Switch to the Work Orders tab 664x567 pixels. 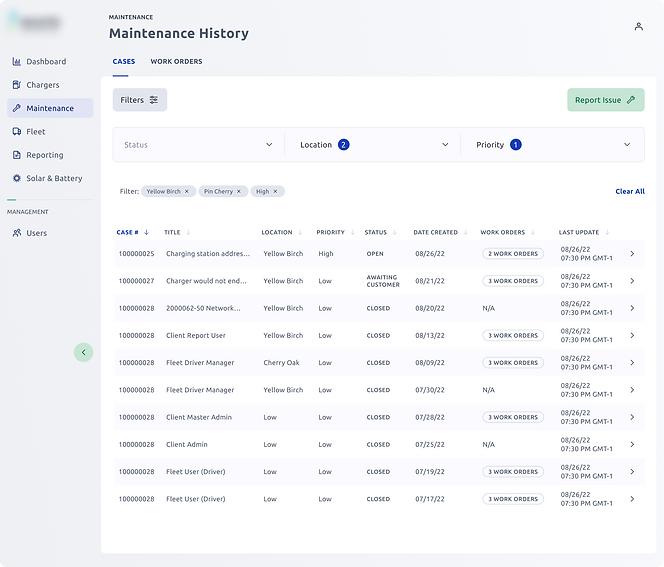176,61
